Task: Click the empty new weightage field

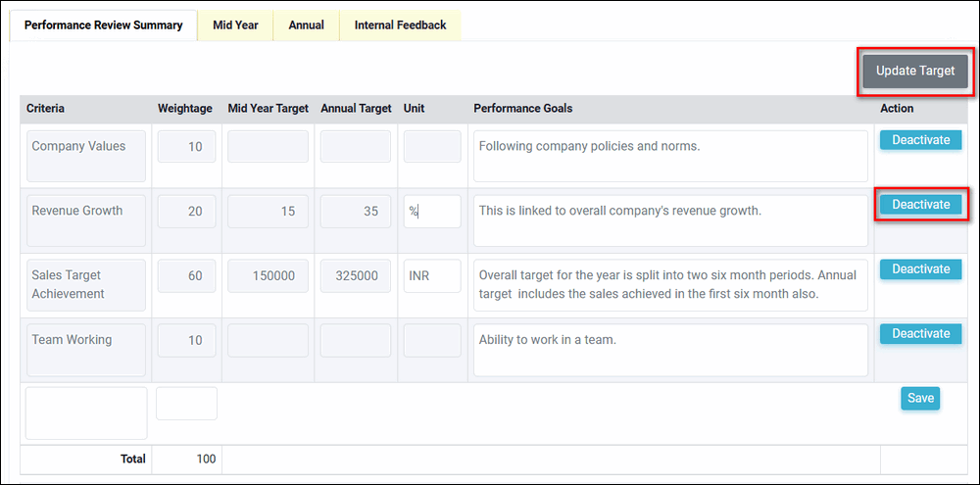Action: (x=186, y=404)
